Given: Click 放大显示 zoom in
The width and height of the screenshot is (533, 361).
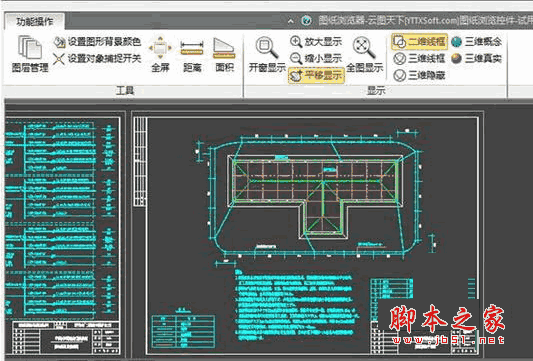Looking at the screenshot, I should coord(316,41).
